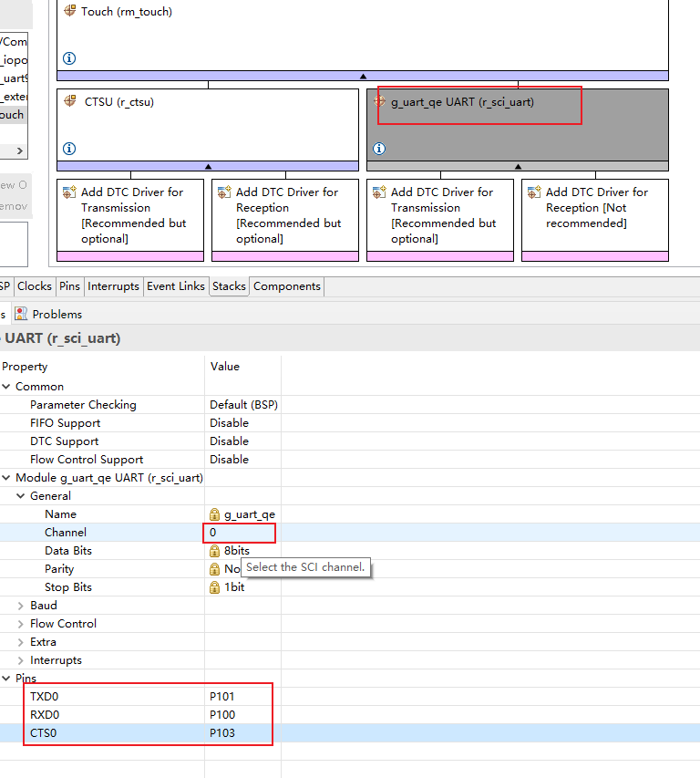This screenshot has height=778, width=700.
Task: Switch to the Components tab
Action: point(286,286)
